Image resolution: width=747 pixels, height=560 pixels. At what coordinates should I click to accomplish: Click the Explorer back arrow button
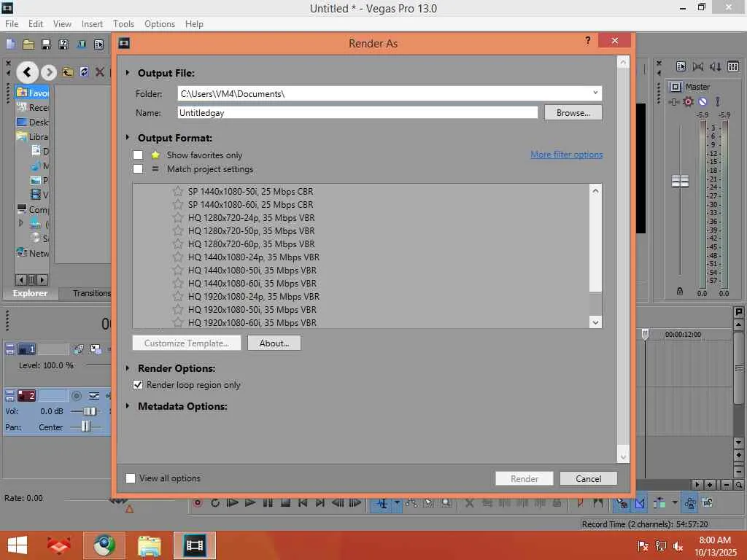point(27,72)
